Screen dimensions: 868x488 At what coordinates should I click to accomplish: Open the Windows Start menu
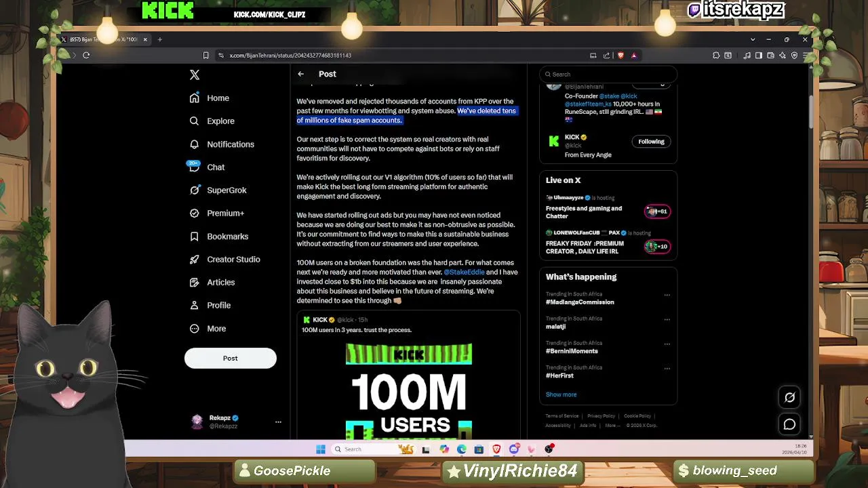pos(321,449)
